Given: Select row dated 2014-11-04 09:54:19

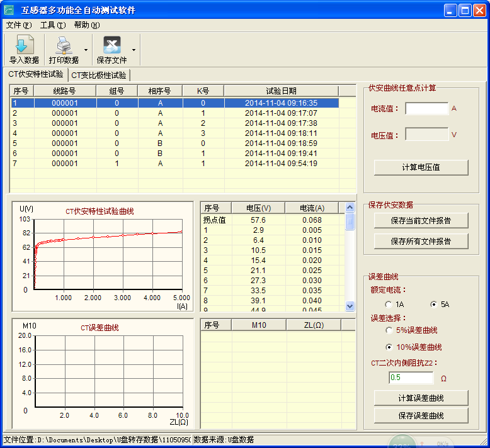Looking at the screenshot, I should point(174,163).
